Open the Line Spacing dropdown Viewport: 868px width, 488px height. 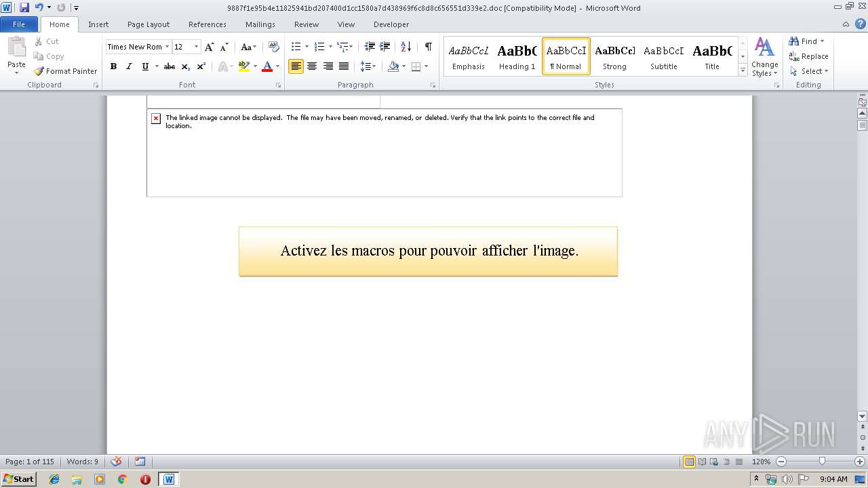click(x=368, y=66)
